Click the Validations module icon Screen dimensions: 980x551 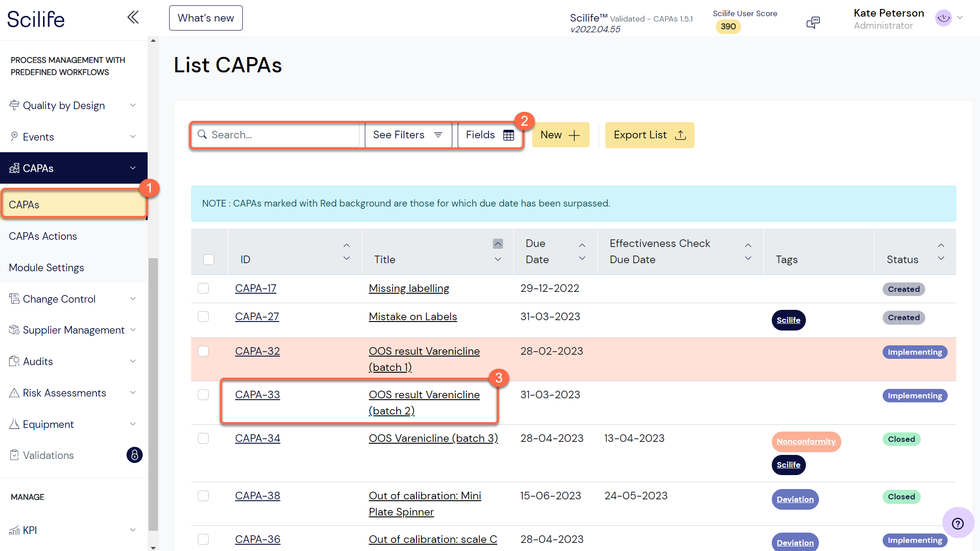(x=14, y=455)
